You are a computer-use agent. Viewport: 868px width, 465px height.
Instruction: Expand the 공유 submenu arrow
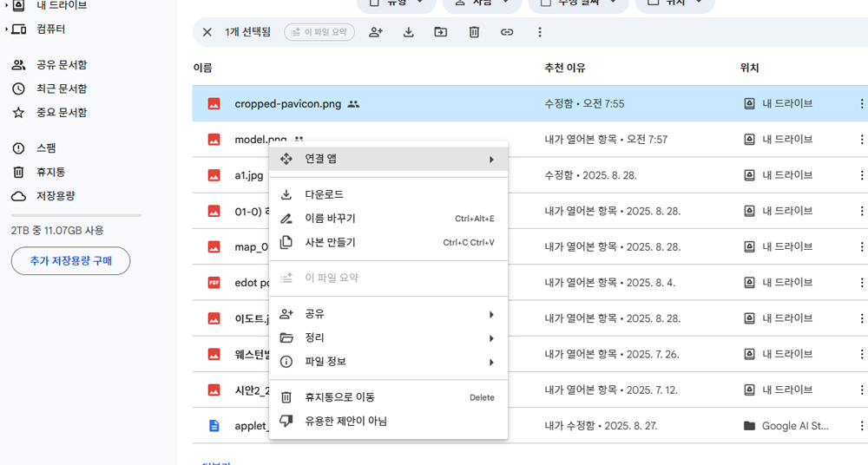[491, 314]
